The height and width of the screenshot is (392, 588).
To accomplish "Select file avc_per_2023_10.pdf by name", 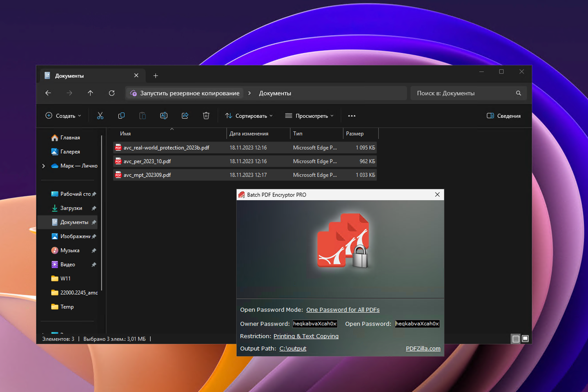I will pos(147,161).
